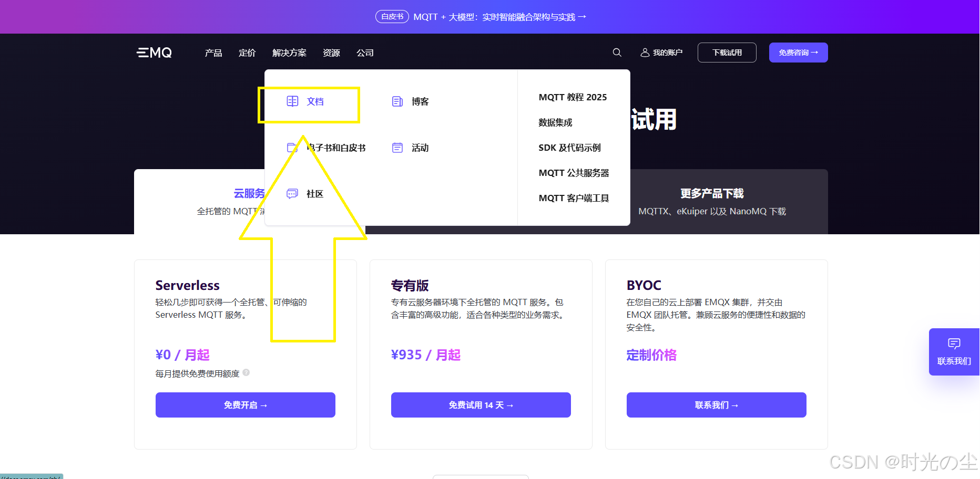This screenshot has width=980, height=479.
Task: Click the 免费试用 14 天 button
Action: tap(481, 405)
